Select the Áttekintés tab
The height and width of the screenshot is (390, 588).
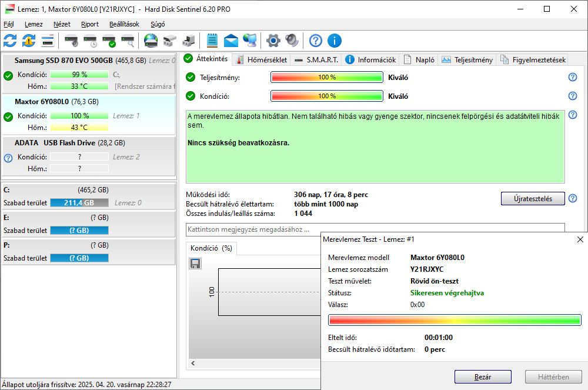(206, 59)
